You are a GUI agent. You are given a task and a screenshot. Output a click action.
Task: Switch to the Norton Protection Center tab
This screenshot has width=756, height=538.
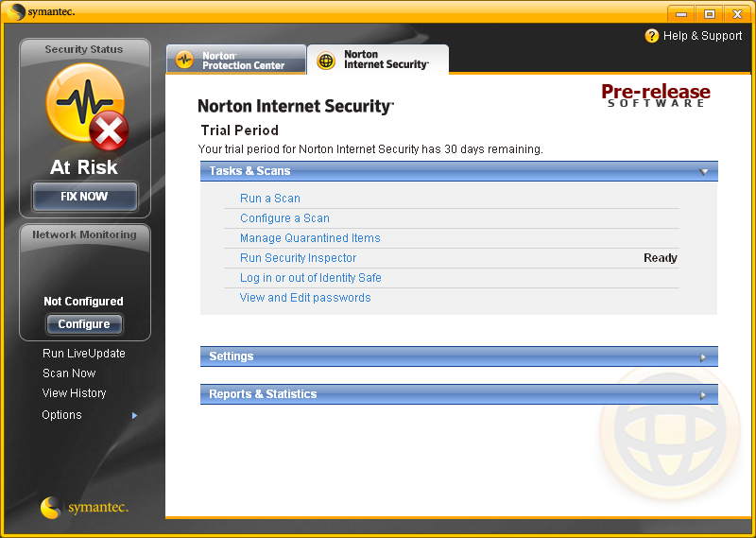point(235,60)
